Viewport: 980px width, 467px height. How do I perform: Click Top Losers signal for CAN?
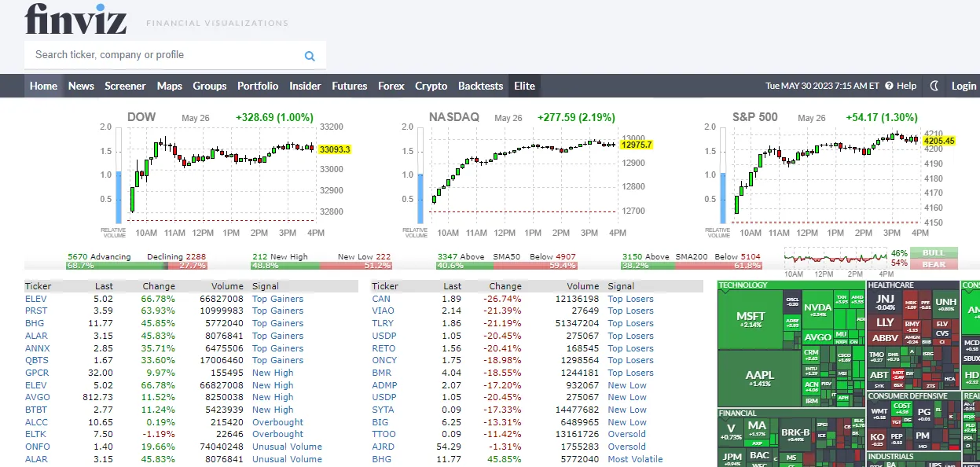pyautogui.click(x=630, y=300)
